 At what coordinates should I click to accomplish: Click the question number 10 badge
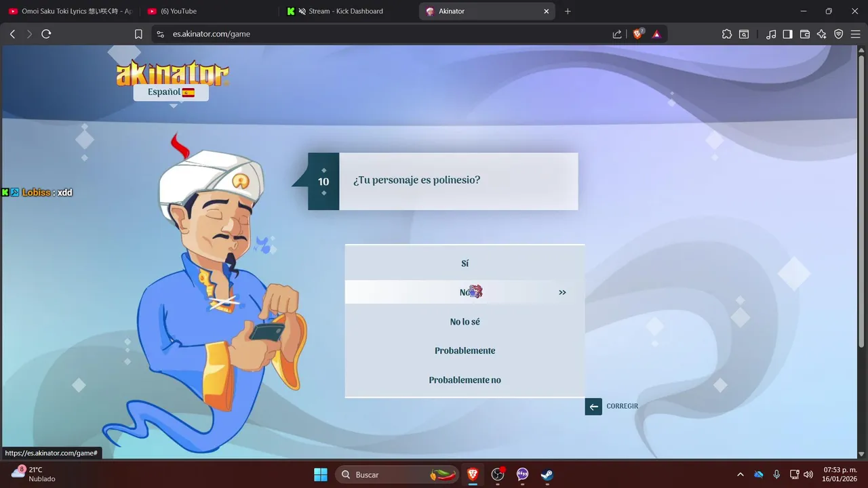pos(323,182)
